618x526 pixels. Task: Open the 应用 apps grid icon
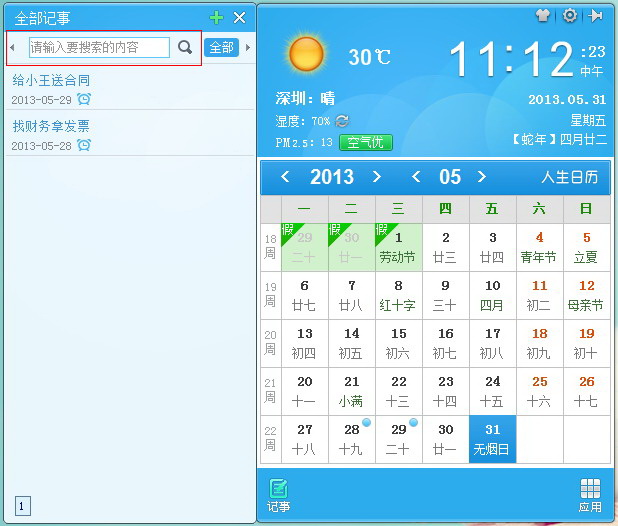pos(590,494)
